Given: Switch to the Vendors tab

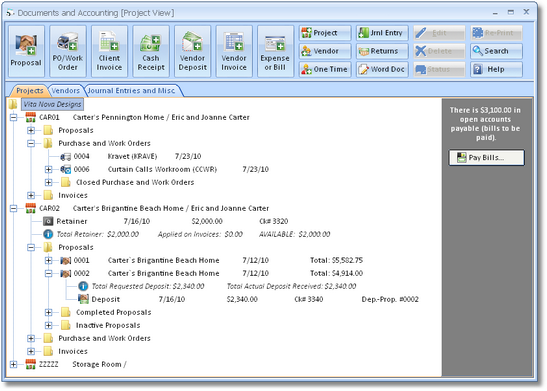Looking at the screenshot, I should click(66, 91).
